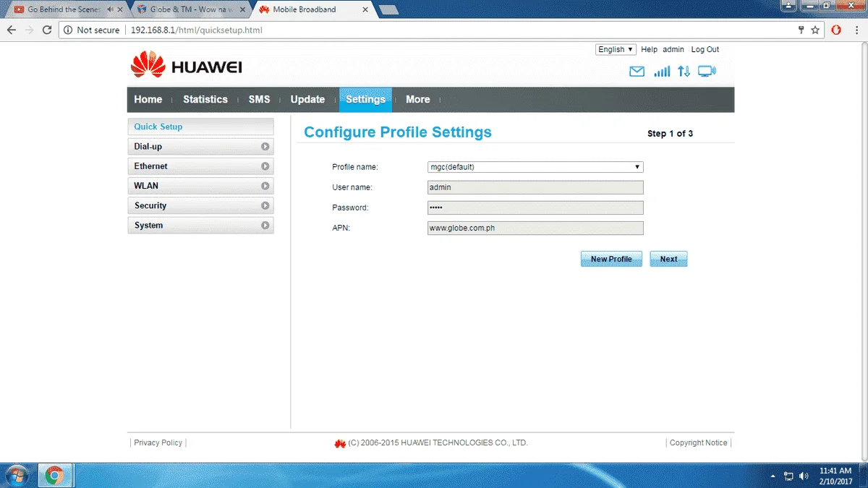The height and width of the screenshot is (488, 868).
Task: Close the Mobile Broadband tab
Action: [x=365, y=9]
